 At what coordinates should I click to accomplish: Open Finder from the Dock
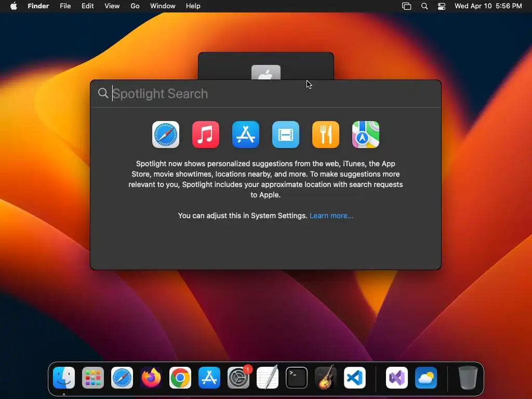(x=64, y=378)
